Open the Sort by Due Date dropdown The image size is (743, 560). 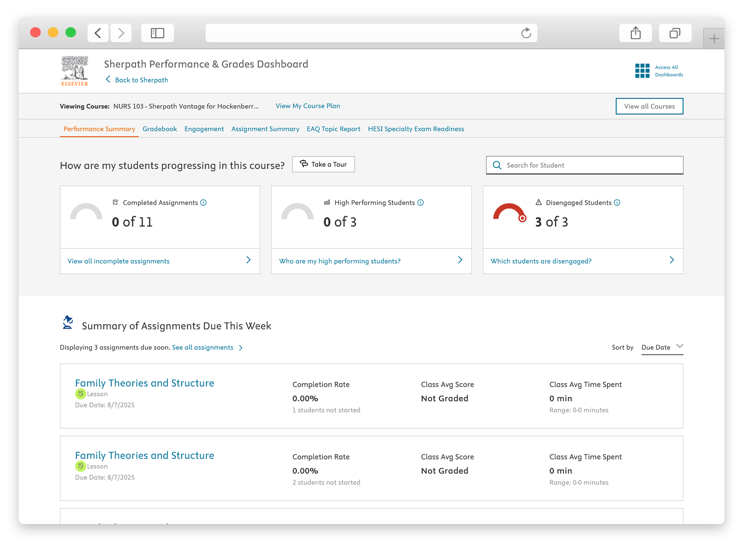pos(662,348)
